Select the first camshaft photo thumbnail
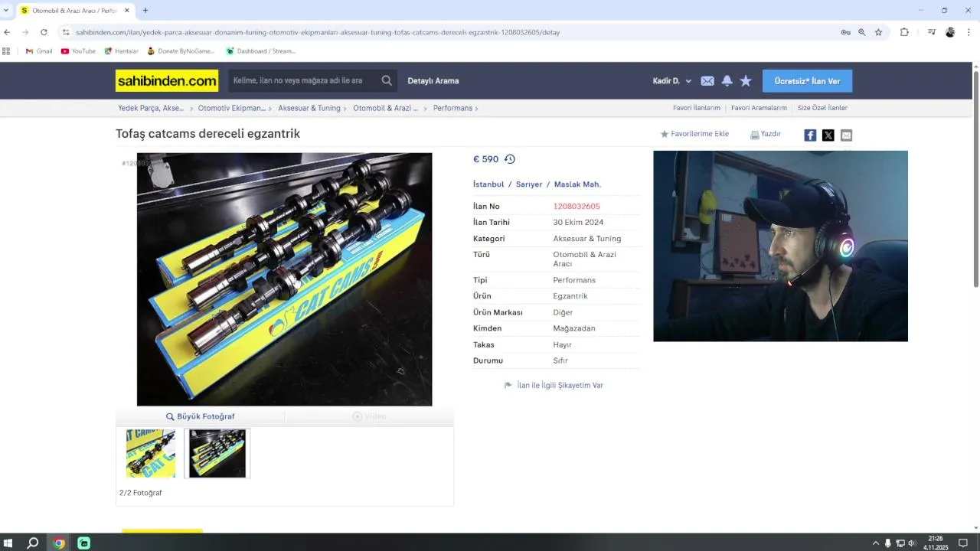The image size is (980, 551). point(151,454)
